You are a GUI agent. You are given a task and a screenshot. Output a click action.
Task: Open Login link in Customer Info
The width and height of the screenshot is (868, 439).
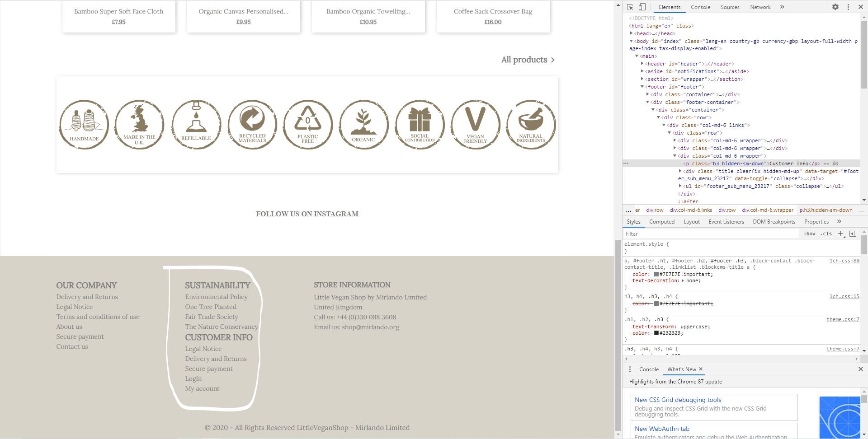[193, 378]
